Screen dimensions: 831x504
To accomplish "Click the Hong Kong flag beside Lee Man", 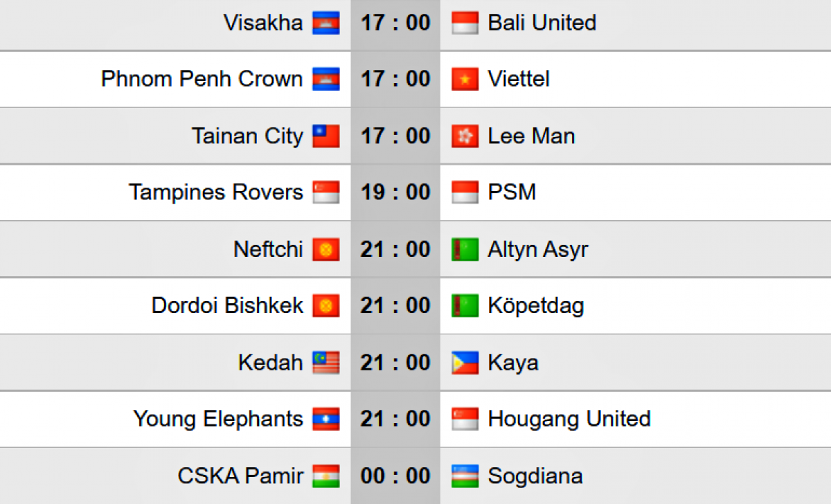I will pyautogui.click(x=465, y=136).
